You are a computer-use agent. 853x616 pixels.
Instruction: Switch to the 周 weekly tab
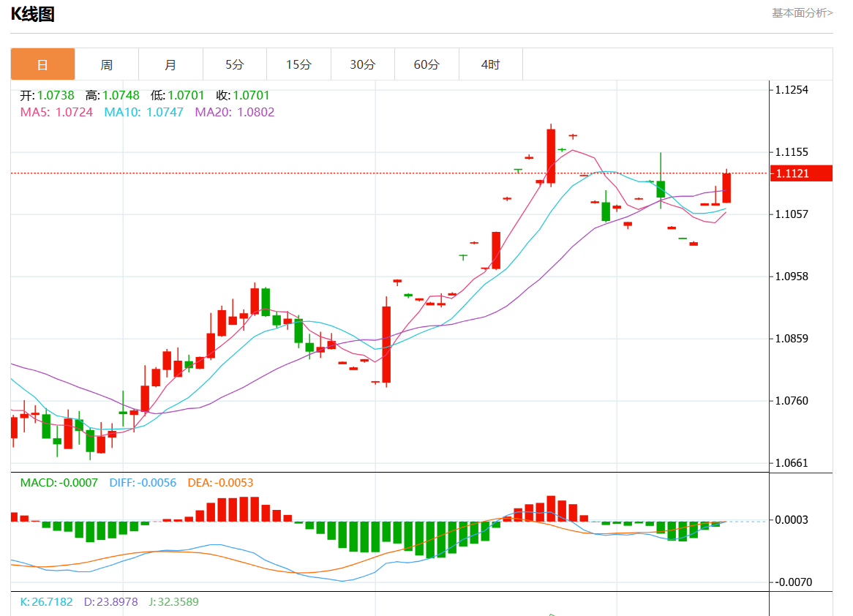[107, 64]
